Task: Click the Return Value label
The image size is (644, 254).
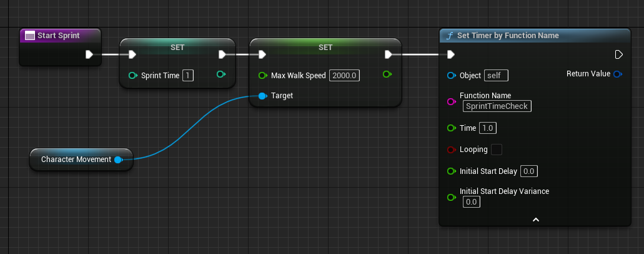Action: click(588, 74)
